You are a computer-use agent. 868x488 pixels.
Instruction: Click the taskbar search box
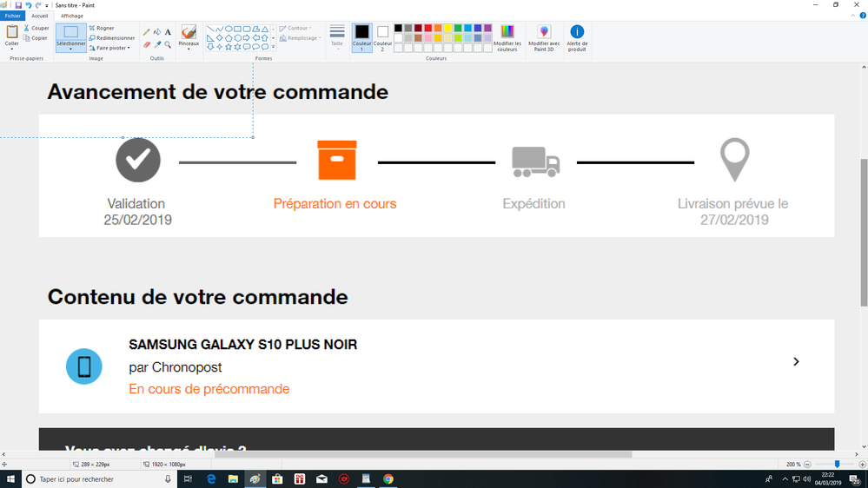[x=100, y=479]
